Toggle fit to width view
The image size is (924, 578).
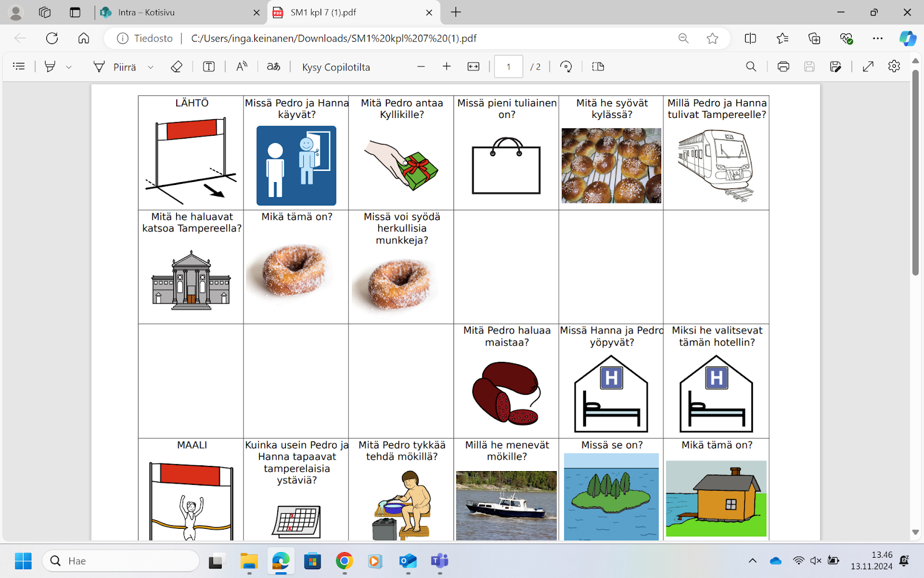(474, 66)
